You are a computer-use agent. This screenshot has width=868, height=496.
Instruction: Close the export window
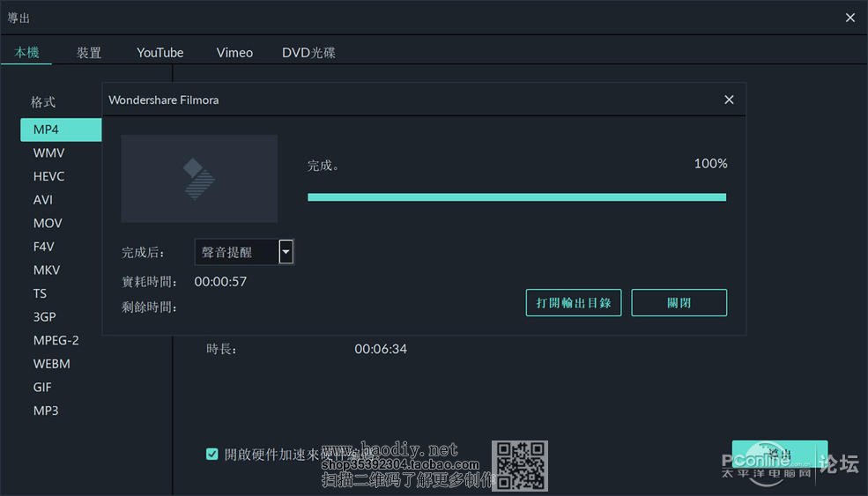[849, 18]
